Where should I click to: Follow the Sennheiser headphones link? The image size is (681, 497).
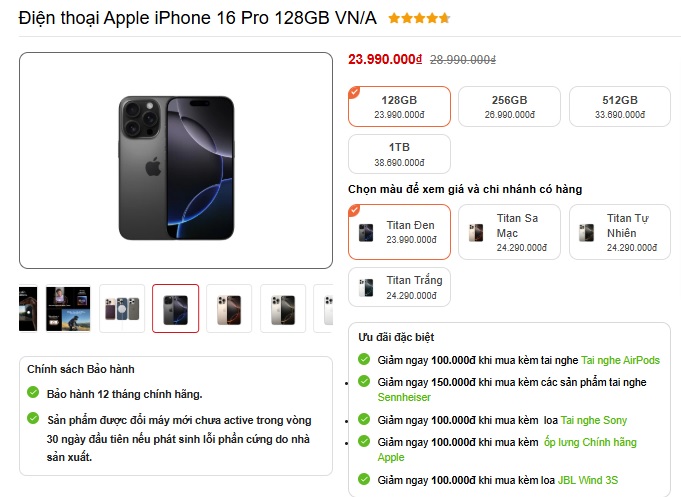[404, 397]
